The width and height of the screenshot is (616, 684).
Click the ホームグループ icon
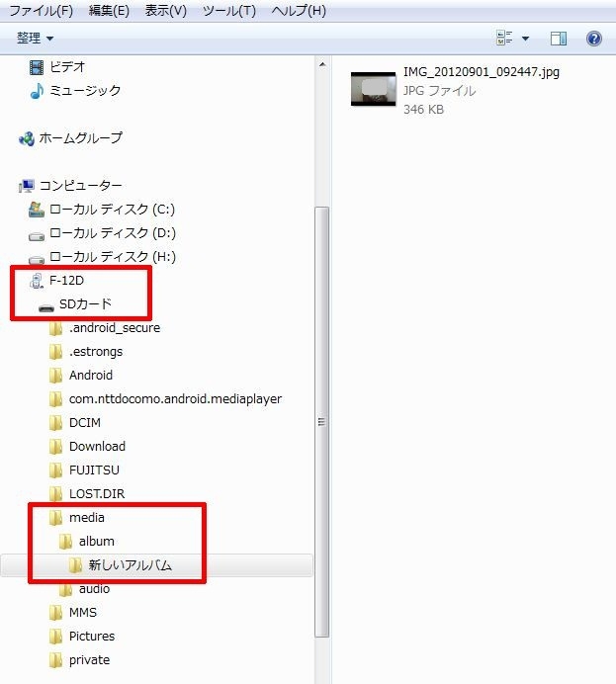[26, 138]
